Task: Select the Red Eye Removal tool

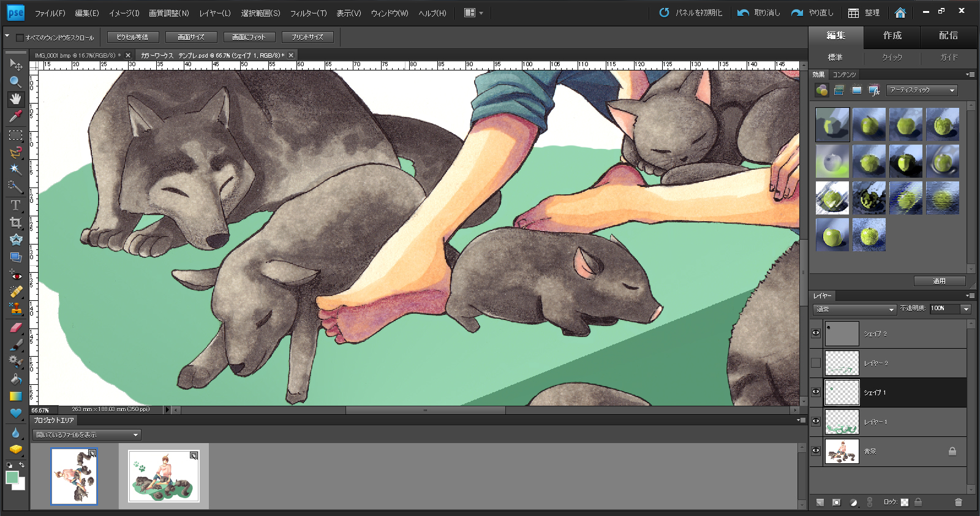Action: pos(15,275)
